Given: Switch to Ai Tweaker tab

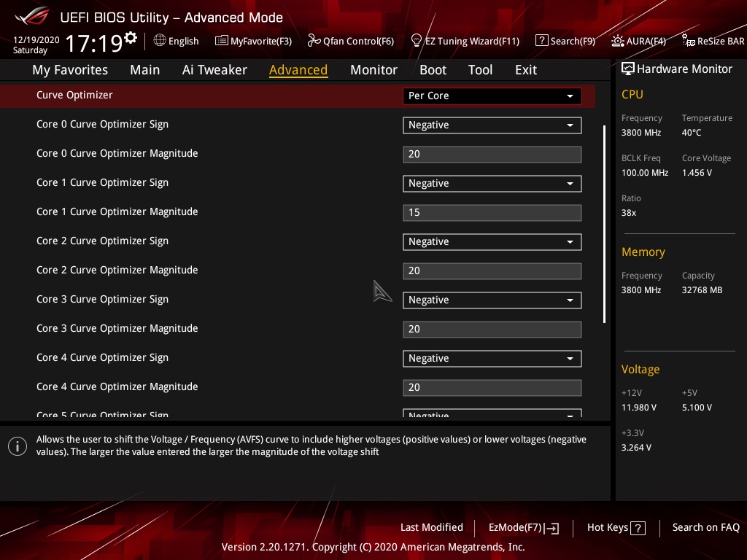Looking at the screenshot, I should [x=214, y=70].
